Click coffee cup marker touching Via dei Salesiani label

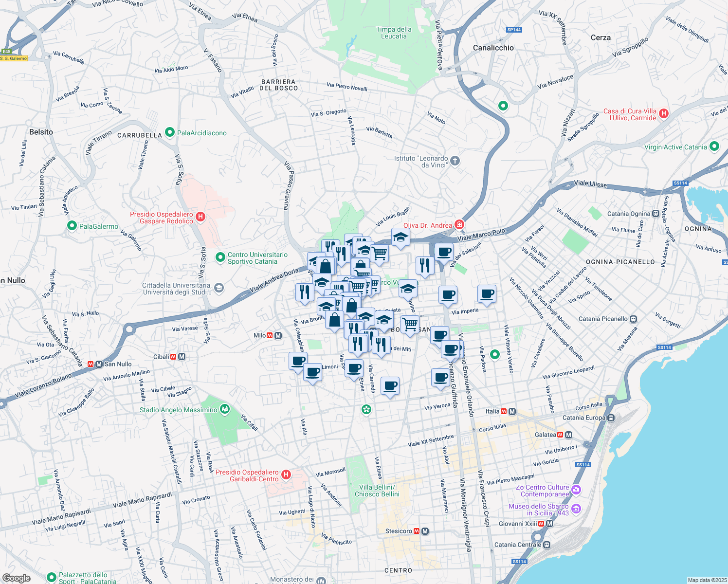(444, 254)
